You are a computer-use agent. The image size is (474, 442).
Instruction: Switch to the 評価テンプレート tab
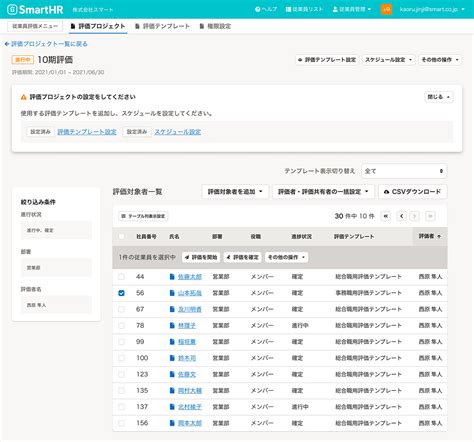click(162, 26)
